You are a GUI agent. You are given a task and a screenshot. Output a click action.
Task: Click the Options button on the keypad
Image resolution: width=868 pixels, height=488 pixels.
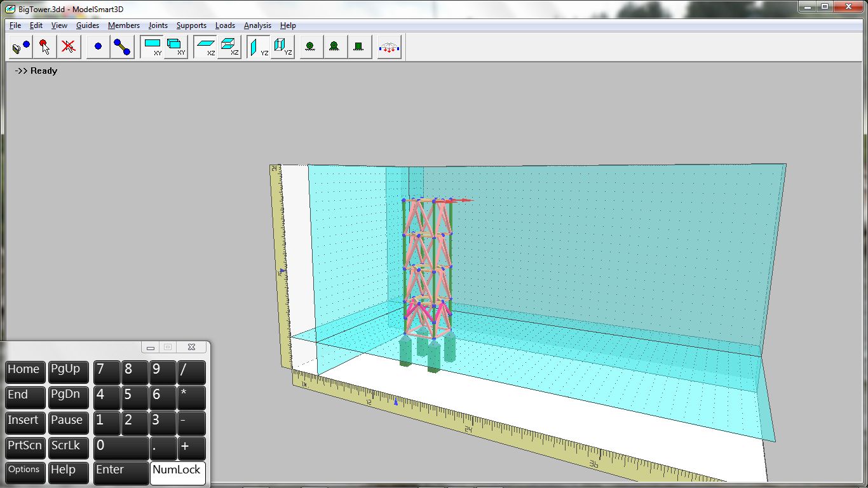pyautogui.click(x=24, y=471)
